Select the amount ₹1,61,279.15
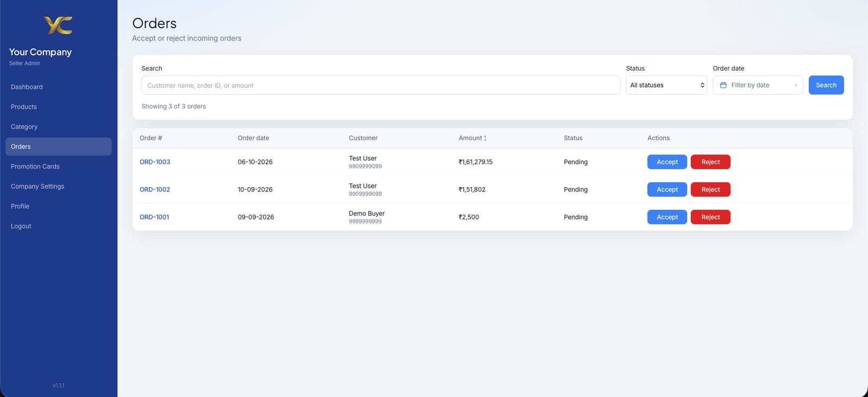Screen dimensions: 868x397 [476, 162]
